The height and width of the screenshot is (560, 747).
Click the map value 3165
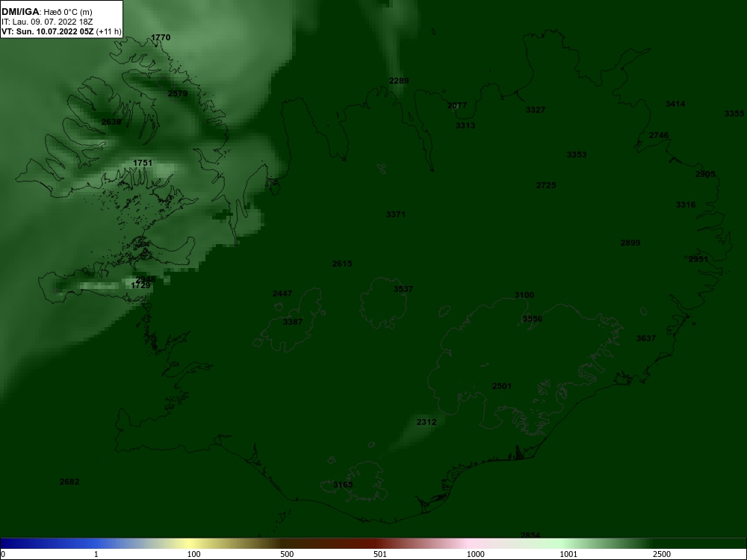343,485
